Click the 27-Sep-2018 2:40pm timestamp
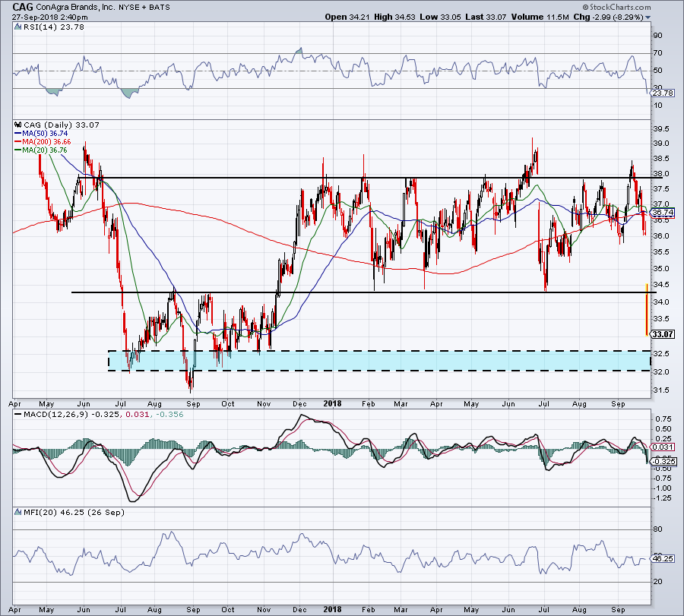The height and width of the screenshot is (616, 684). [49, 17]
